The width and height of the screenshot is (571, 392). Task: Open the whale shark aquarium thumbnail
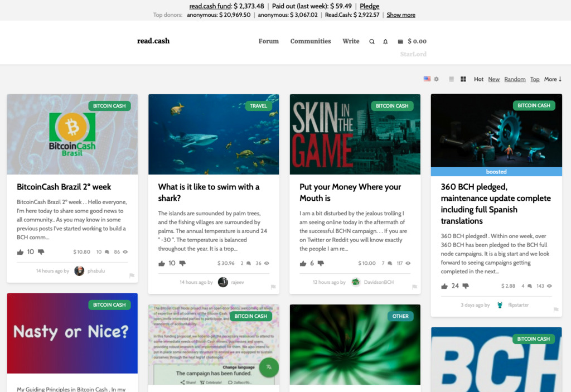[214, 134]
